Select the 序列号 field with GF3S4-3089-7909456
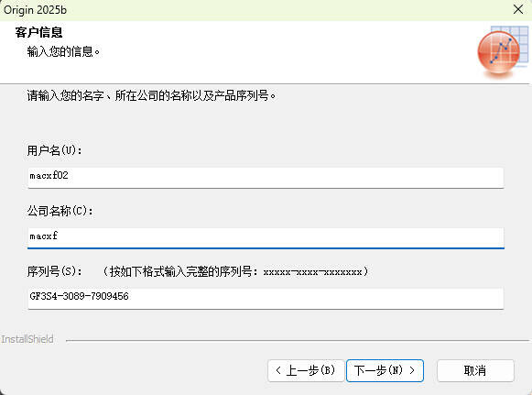 (266, 298)
